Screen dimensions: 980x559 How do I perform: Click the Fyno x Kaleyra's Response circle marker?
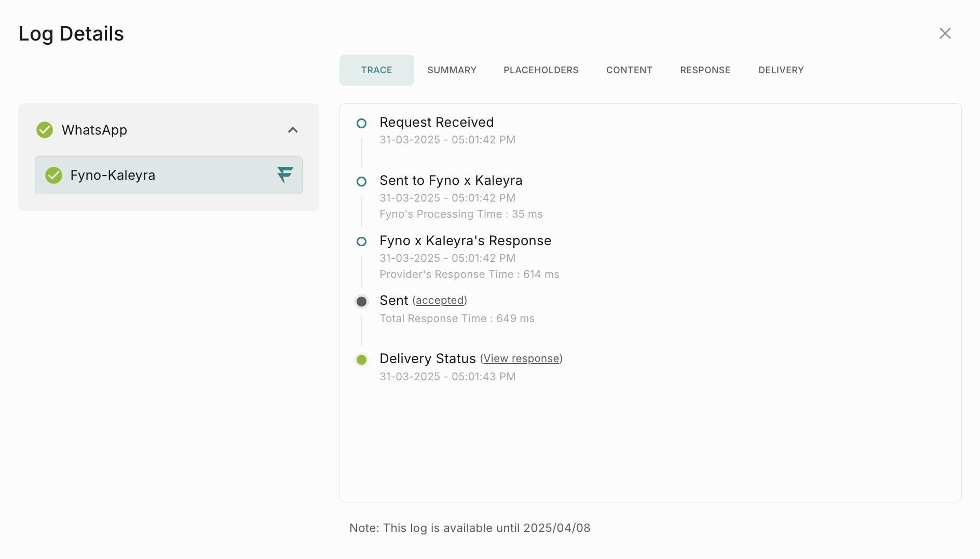(x=361, y=242)
